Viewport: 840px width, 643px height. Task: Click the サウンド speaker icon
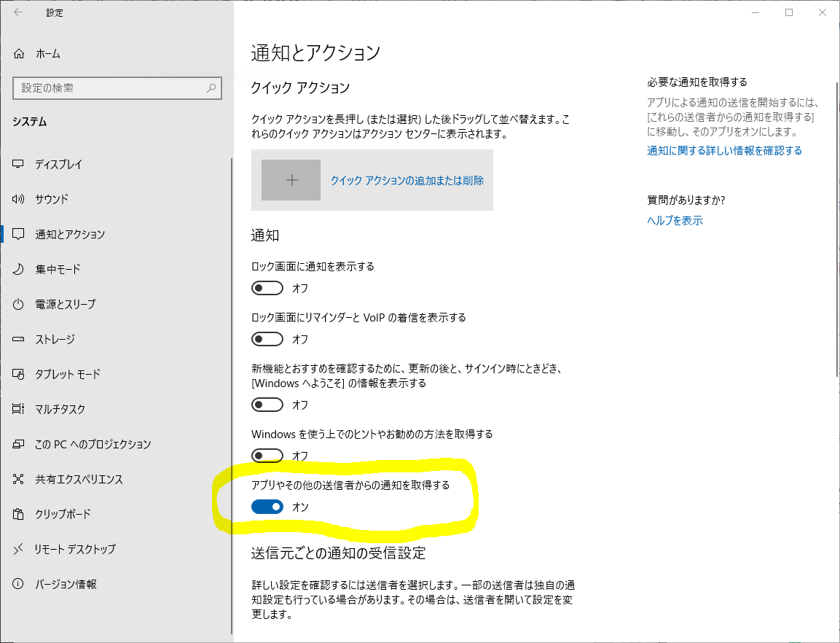pyautogui.click(x=18, y=199)
